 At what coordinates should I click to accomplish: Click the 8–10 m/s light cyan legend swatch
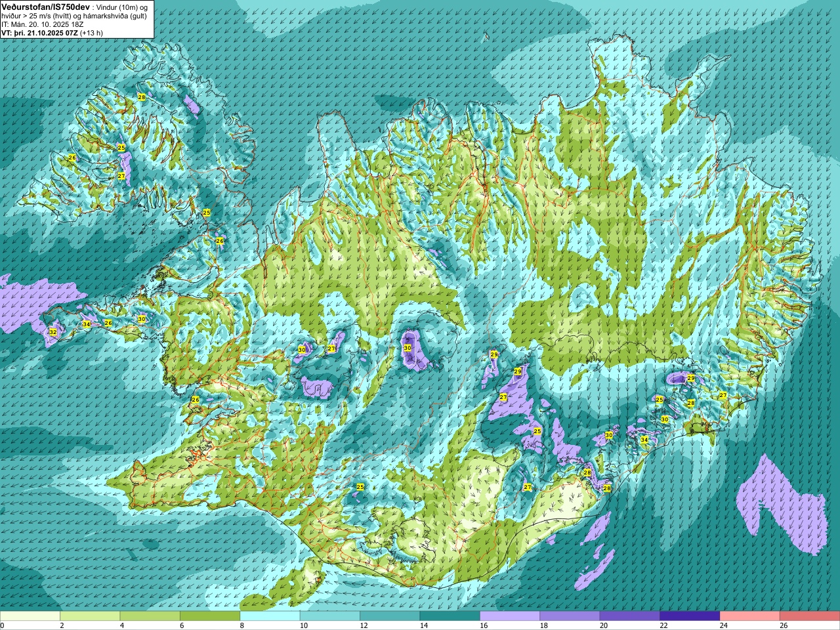[270, 616]
